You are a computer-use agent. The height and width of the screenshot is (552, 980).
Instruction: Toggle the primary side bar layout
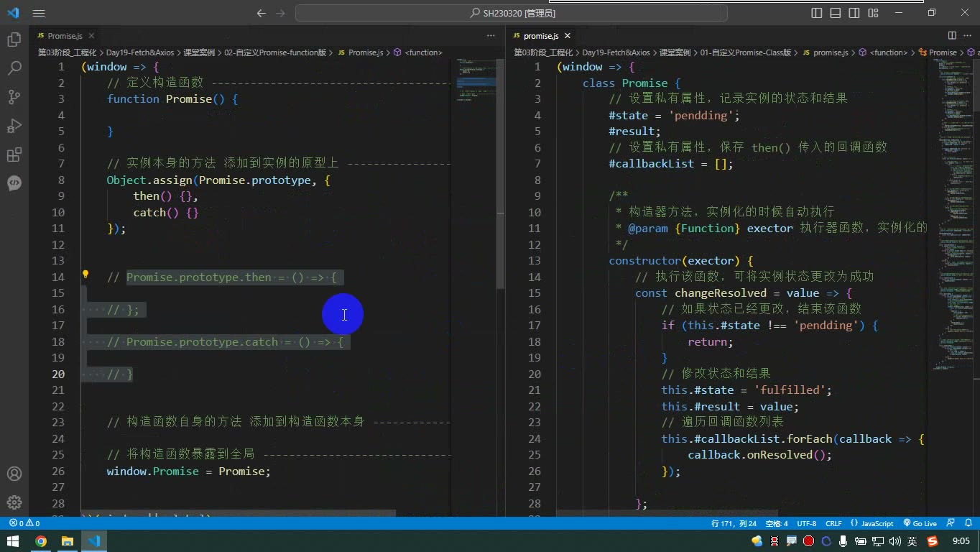817,13
